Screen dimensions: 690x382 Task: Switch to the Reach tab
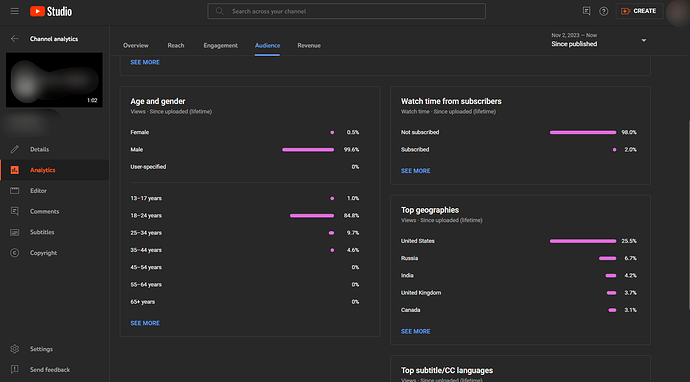coord(176,45)
